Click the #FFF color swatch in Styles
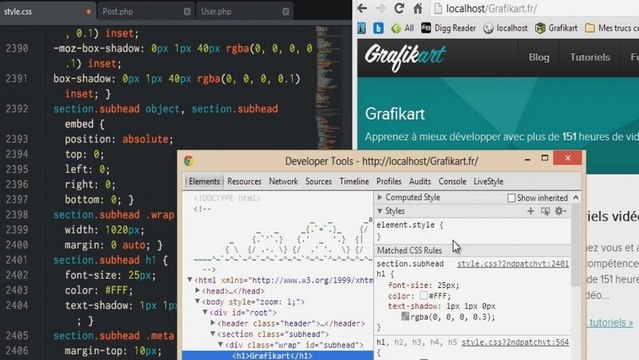Viewport: 639px width, 360px height. [x=423, y=295]
